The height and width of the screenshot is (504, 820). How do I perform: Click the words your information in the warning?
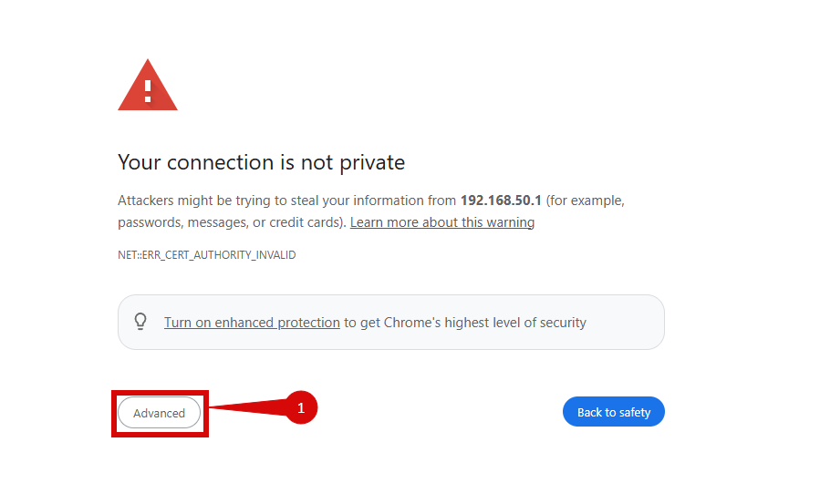point(365,201)
